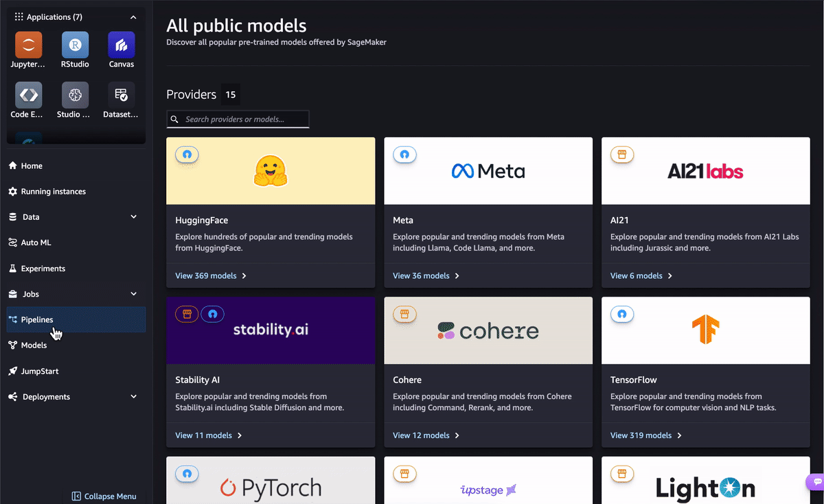Image resolution: width=824 pixels, height=504 pixels.
Task: Open the Datasets application icon
Action: click(121, 95)
